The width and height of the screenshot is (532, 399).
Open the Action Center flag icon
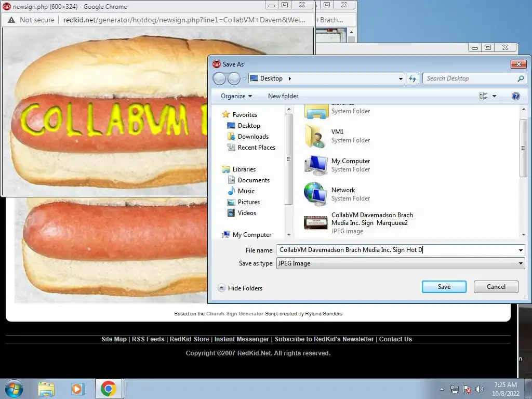467,389
